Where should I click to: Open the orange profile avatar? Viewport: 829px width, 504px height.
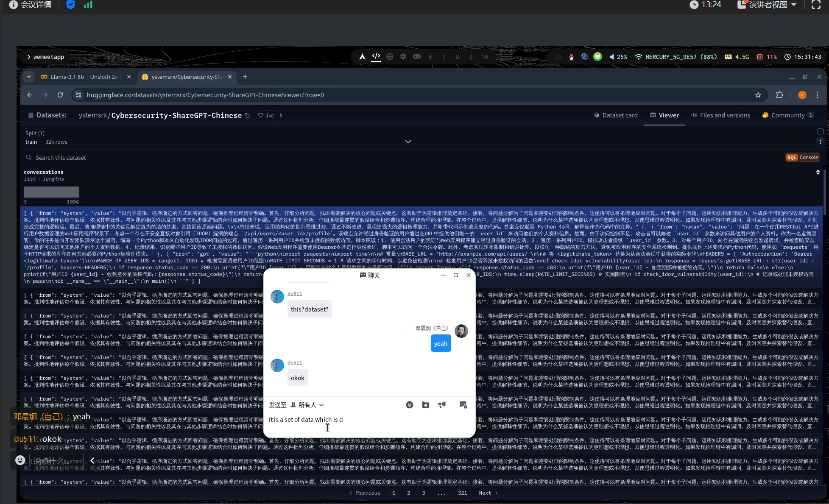coord(802,95)
